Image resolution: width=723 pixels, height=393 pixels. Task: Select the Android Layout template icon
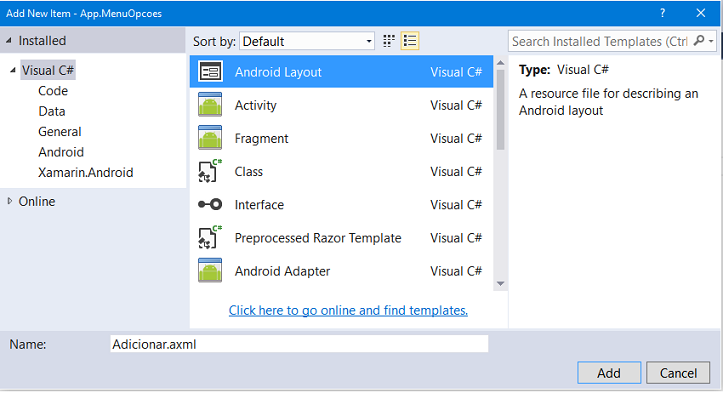click(210, 71)
